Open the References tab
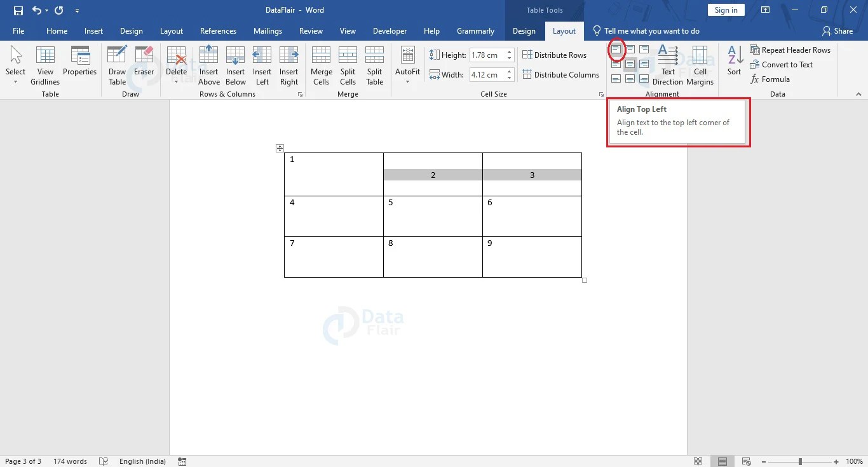The width and height of the screenshot is (868, 467). click(x=218, y=30)
